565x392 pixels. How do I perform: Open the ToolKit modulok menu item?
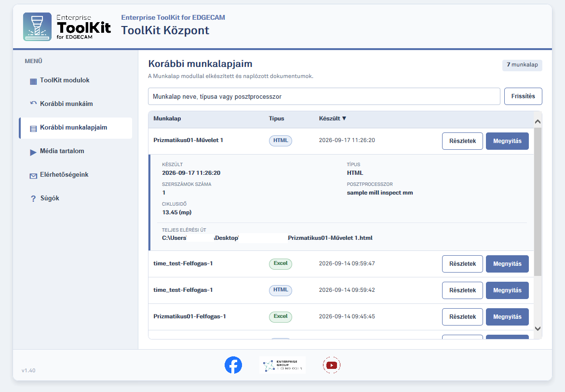(76, 80)
